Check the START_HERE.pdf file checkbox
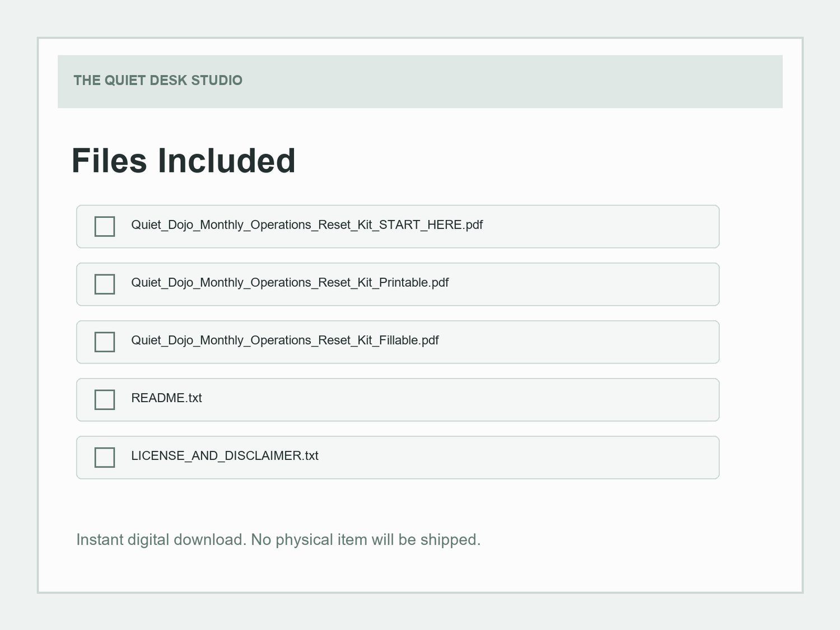The width and height of the screenshot is (840, 630). (x=105, y=226)
